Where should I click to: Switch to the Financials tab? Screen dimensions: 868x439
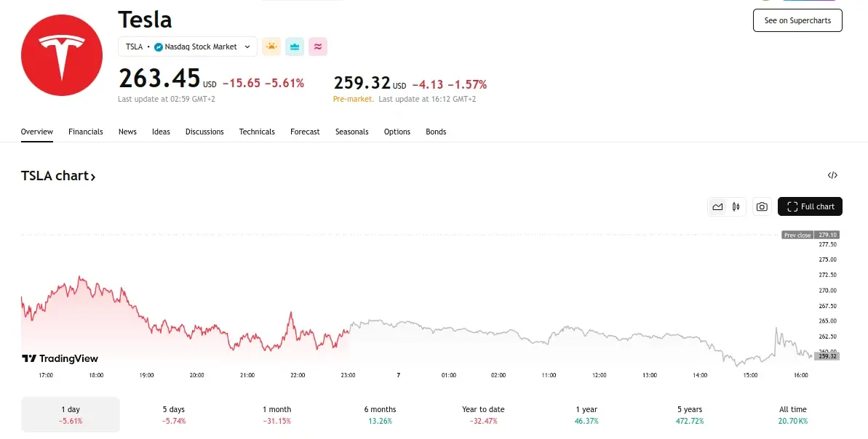point(85,132)
